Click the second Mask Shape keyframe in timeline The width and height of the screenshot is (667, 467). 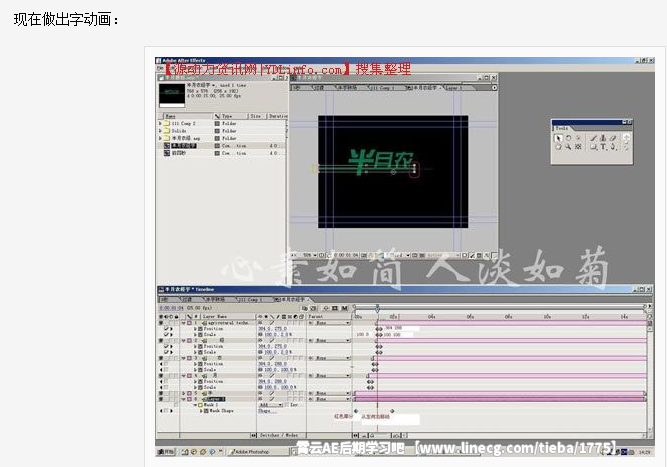pos(392,411)
